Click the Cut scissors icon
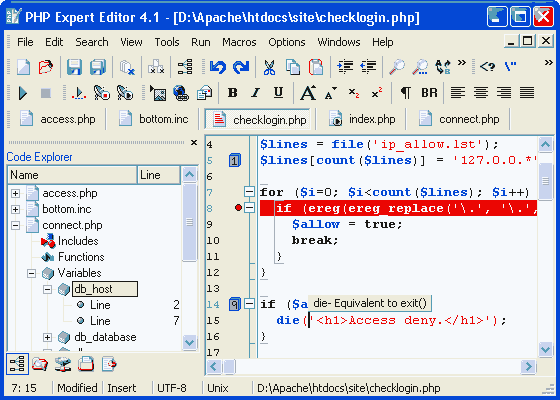Screen dimensions: 560x400 269,67
